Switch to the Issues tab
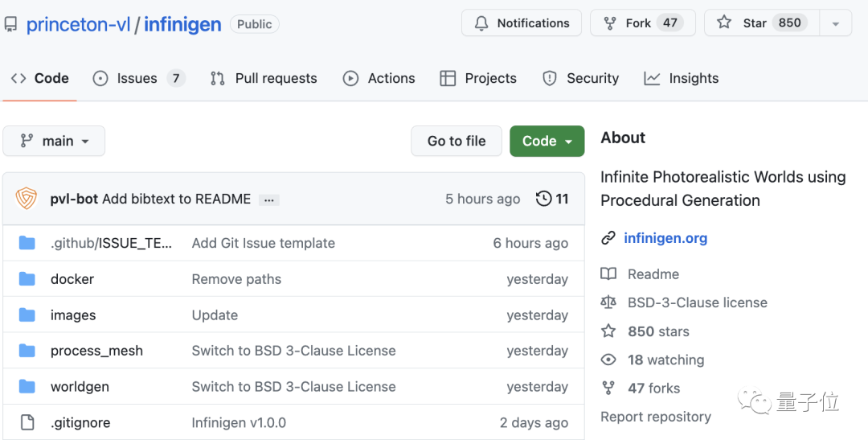This screenshot has height=440, width=868. pos(137,78)
